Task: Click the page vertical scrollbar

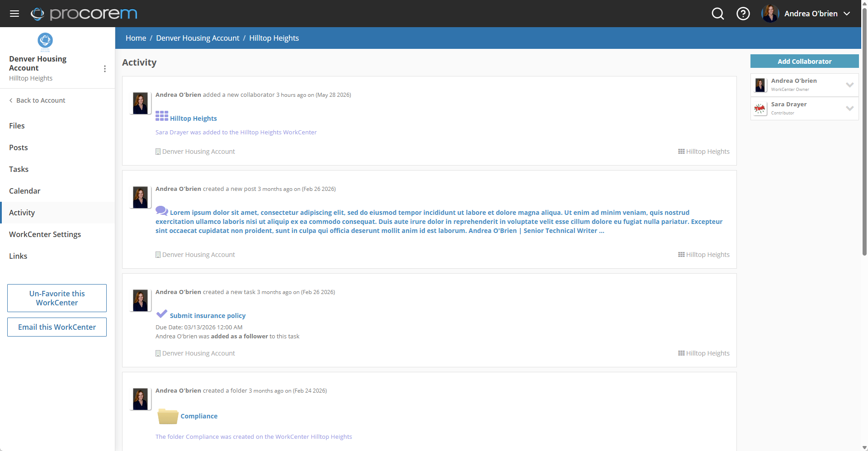Action: [864, 131]
